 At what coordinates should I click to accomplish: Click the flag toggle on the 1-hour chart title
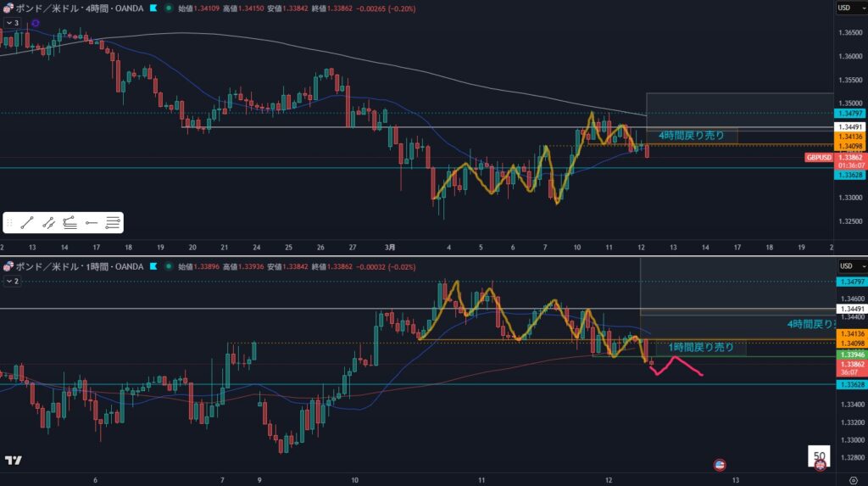pos(153,265)
